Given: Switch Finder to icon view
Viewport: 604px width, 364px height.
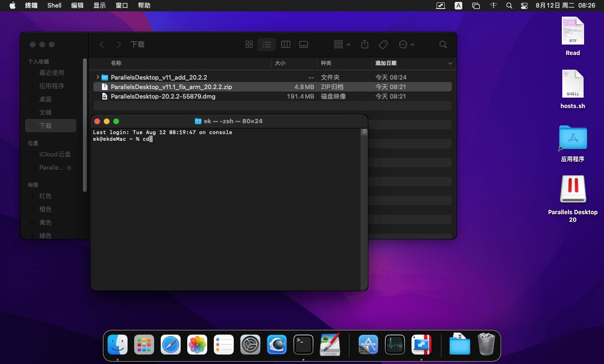Looking at the screenshot, I should pos(249,45).
